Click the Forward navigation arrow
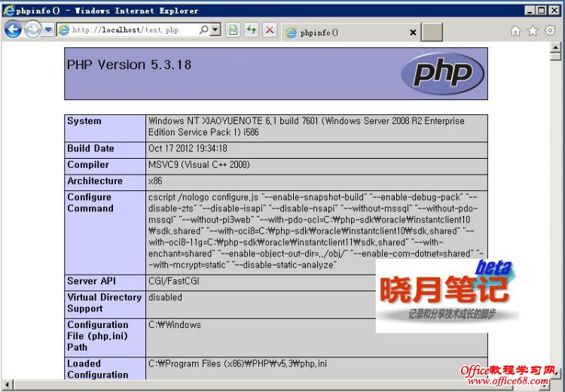The width and height of the screenshot is (565, 392). click(x=33, y=29)
